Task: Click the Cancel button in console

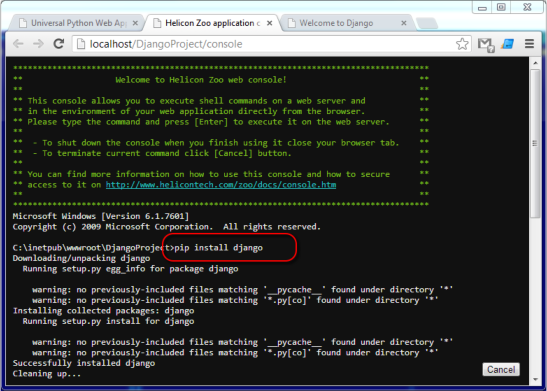Action: [x=501, y=369]
